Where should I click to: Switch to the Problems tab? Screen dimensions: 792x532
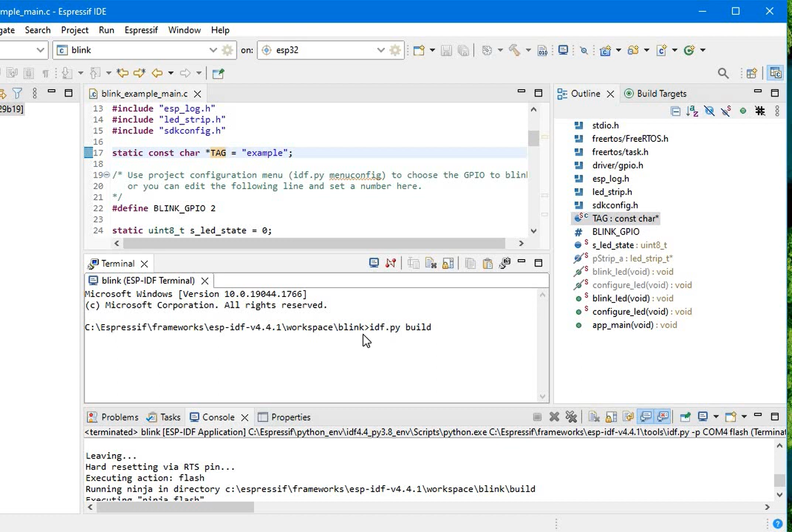click(119, 417)
